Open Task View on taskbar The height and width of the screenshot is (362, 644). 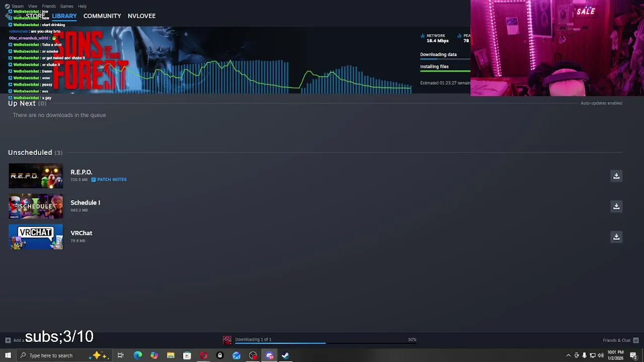click(121, 355)
